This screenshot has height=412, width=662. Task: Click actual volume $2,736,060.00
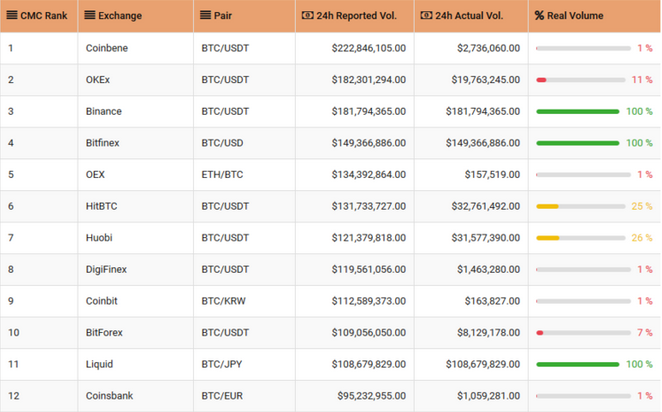pos(488,48)
